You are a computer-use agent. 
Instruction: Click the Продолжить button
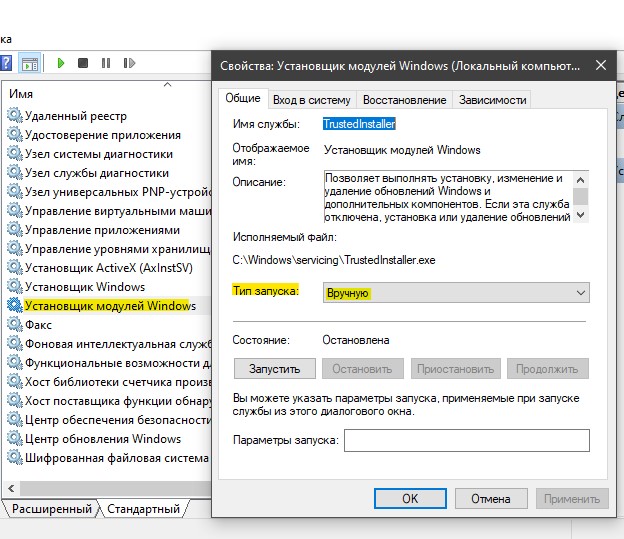click(547, 369)
